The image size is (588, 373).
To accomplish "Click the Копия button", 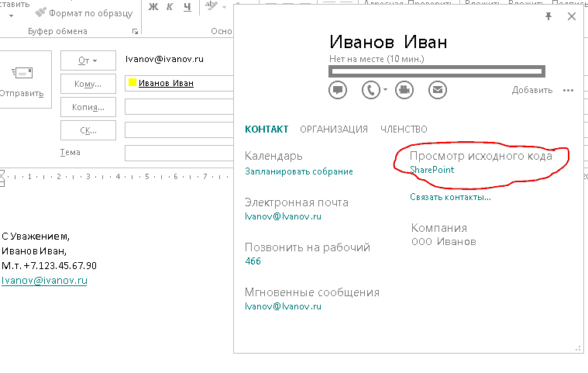I will pyautogui.click(x=88, y=107).
